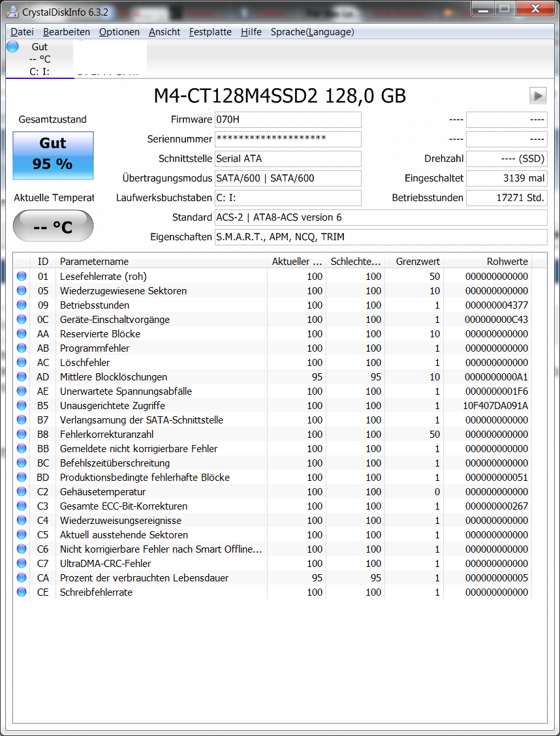
Task: Click status orb for Programmfehler
Action: coord(21,348)
